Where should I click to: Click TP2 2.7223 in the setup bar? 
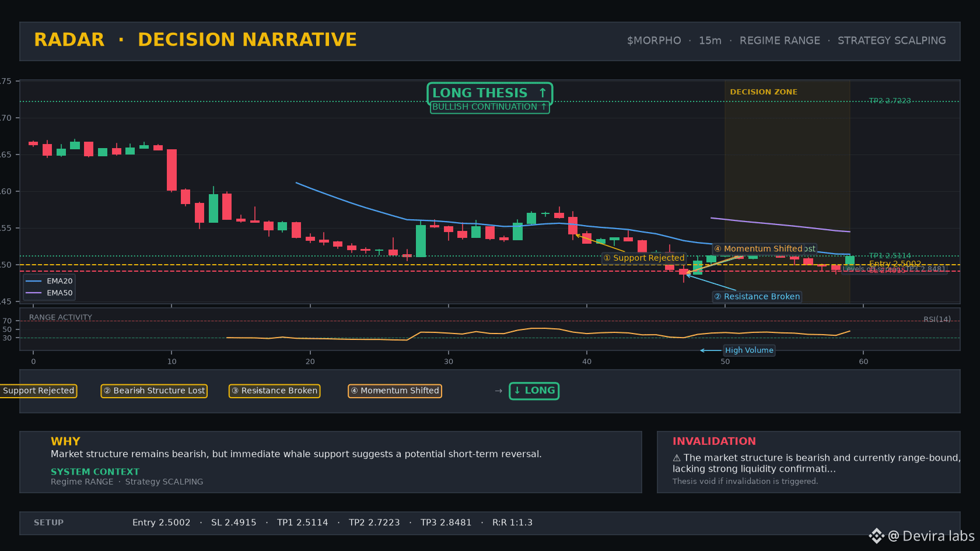point(374,523)
